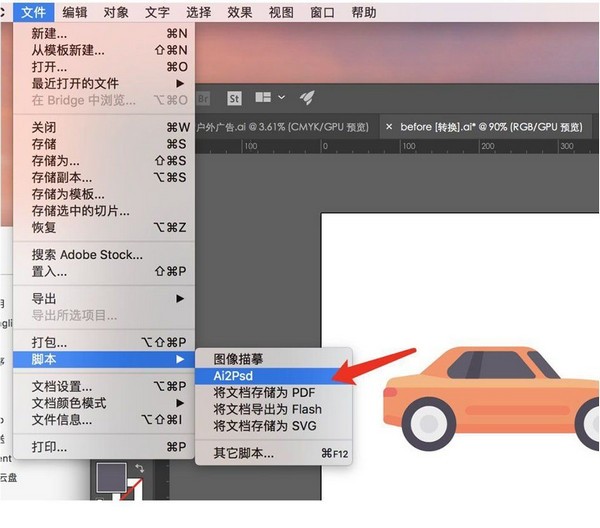The width and height of the screenshot is (600, 528).
Task: Open the 对象 menu
Action: click(116, 12)
